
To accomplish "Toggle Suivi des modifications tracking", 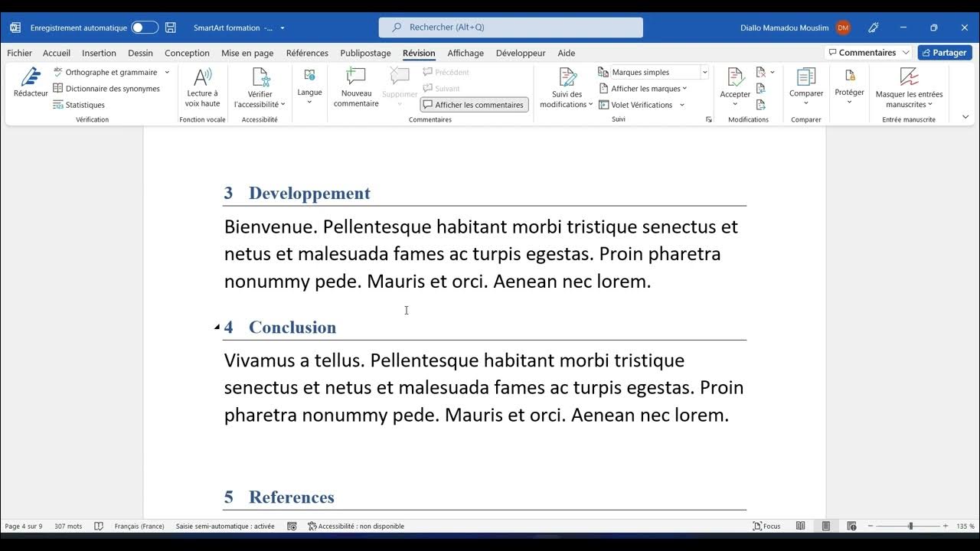I will point(567,87).
